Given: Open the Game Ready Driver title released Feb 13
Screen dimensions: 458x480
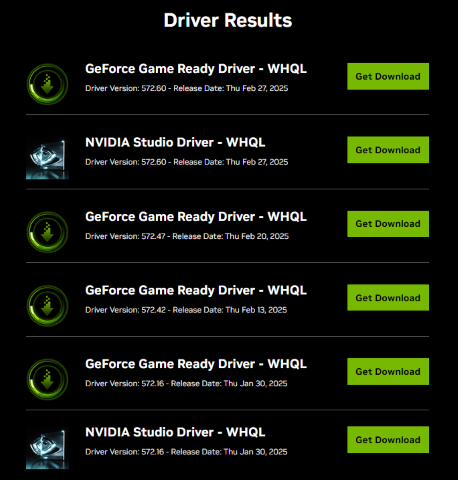Looking at the screenshot, I should [x=196, y=291].
